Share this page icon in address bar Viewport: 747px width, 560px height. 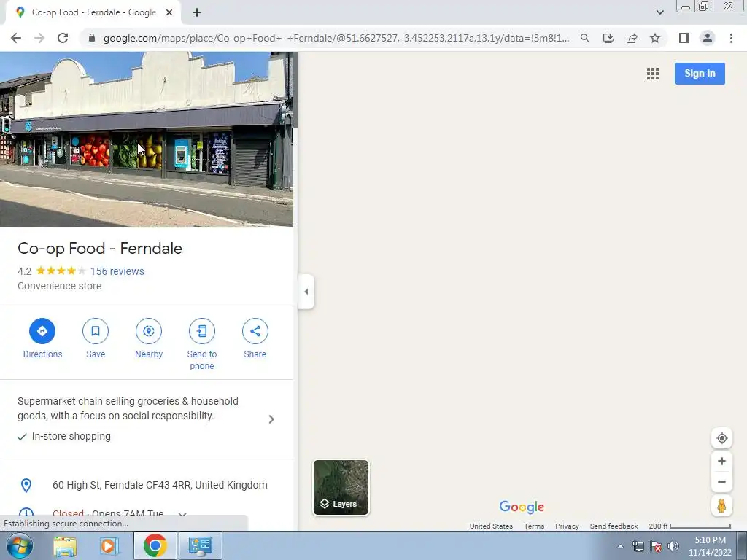[632, 38]
